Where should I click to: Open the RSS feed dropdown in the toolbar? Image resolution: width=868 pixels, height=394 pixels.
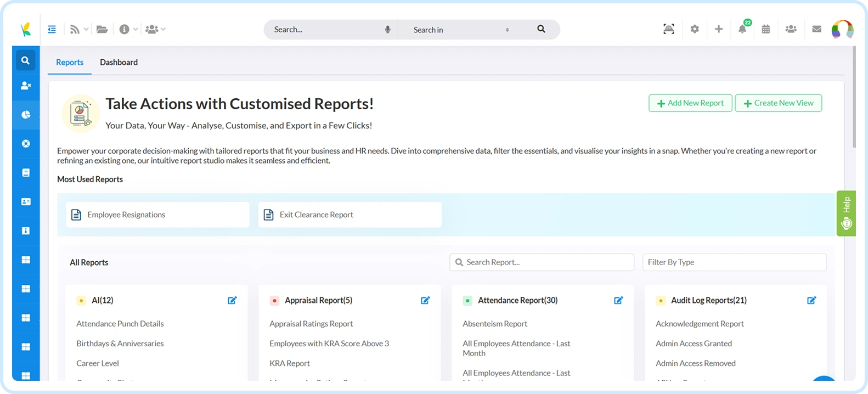[79, 30]
